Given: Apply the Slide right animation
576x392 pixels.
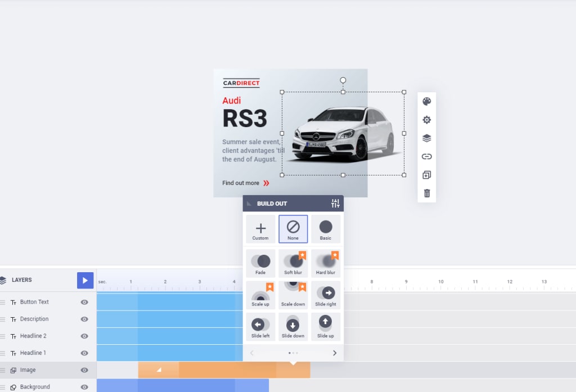Looking at the screenshot, I should click(x=326, y=295).
